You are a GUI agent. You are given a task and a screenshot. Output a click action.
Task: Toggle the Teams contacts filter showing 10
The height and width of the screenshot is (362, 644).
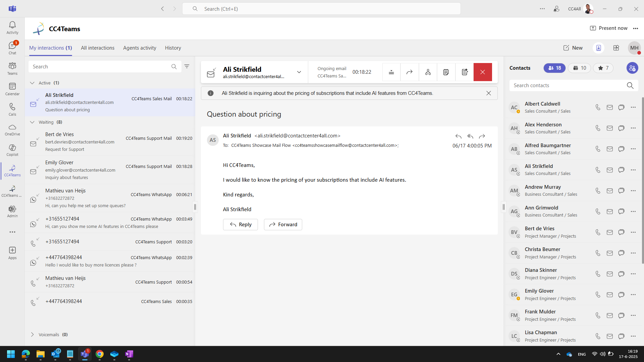click(580, 68)
